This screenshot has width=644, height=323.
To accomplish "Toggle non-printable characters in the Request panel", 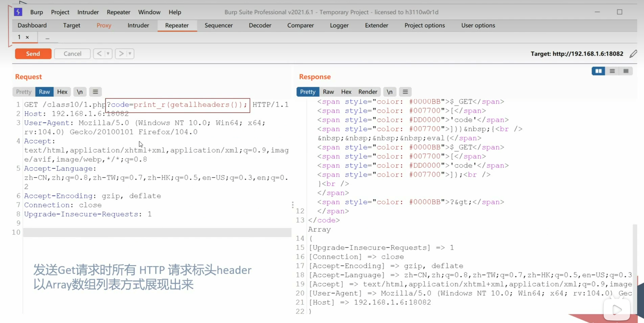I will [x=80, y=92].
